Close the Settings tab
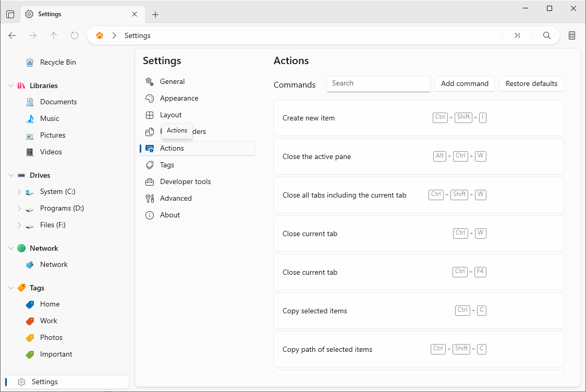The image size is (586, 392). tap(135, 14)
